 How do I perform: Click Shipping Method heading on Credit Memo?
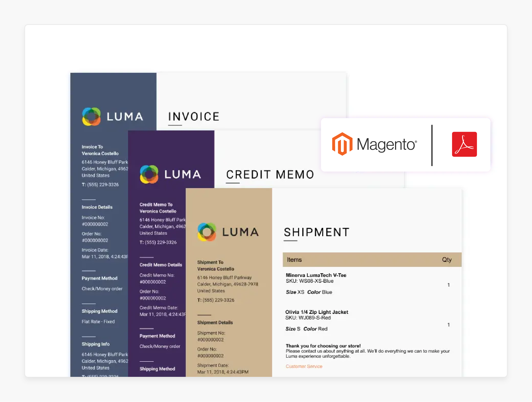coord(157,369)
